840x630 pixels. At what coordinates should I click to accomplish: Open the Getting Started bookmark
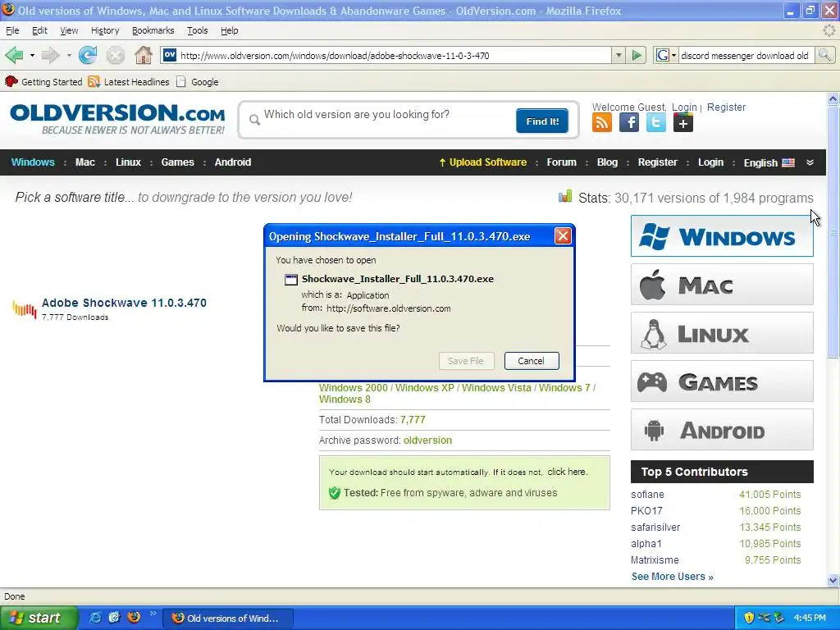43,82
